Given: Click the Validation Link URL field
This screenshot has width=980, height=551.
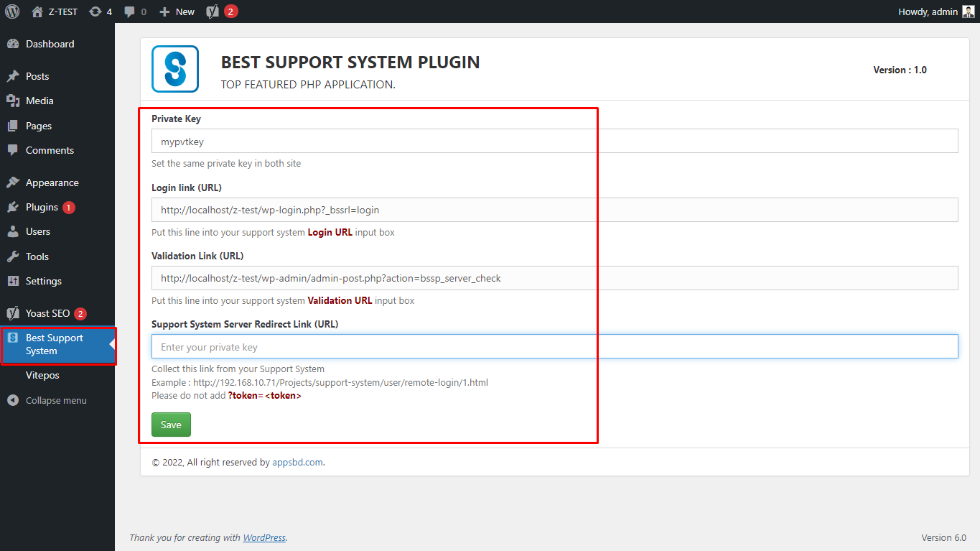Looking at the screenshot, I should 554,278.
